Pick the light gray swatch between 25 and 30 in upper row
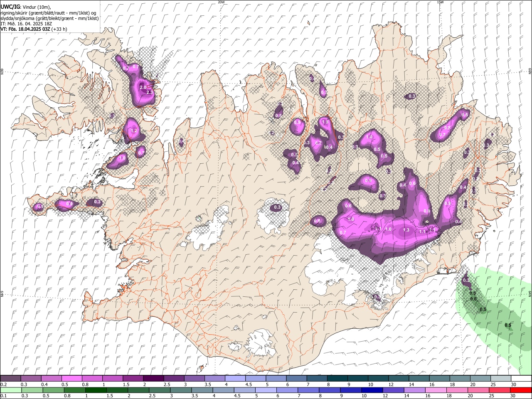532x399 pixels. (500, 378)
